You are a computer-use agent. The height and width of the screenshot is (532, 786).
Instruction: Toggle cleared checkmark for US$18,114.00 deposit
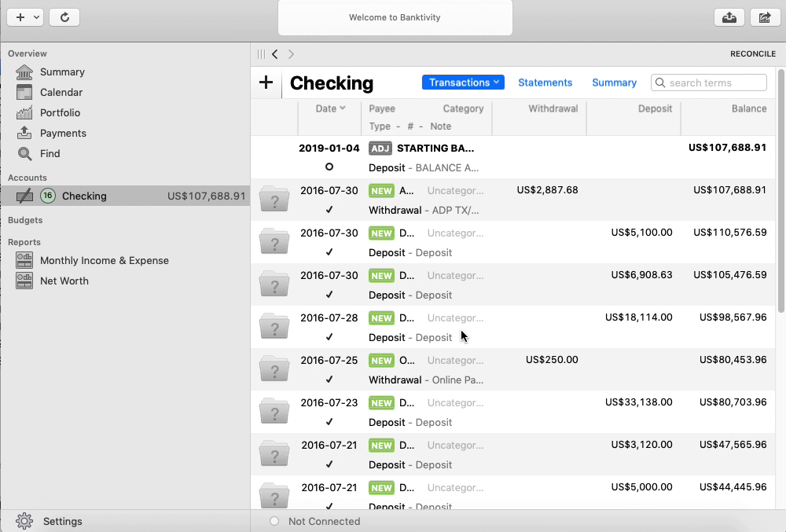click(329, 337)
